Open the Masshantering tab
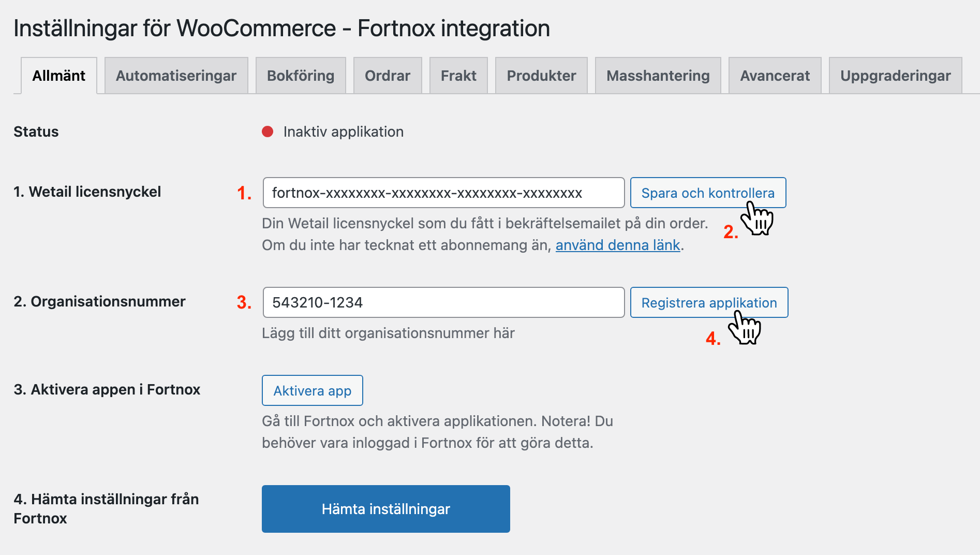The width and height of the screenshot is (980, 555). pos(658,76)
